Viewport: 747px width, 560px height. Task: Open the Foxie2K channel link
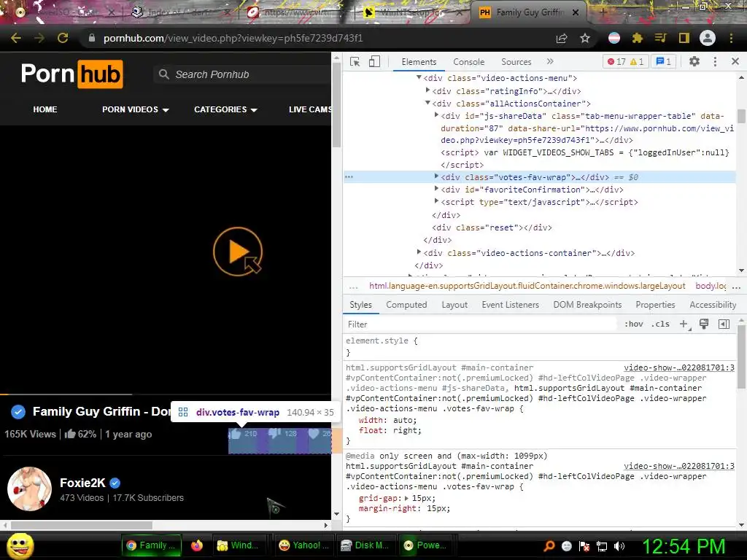pyautogui.click(x=82, y=483)
